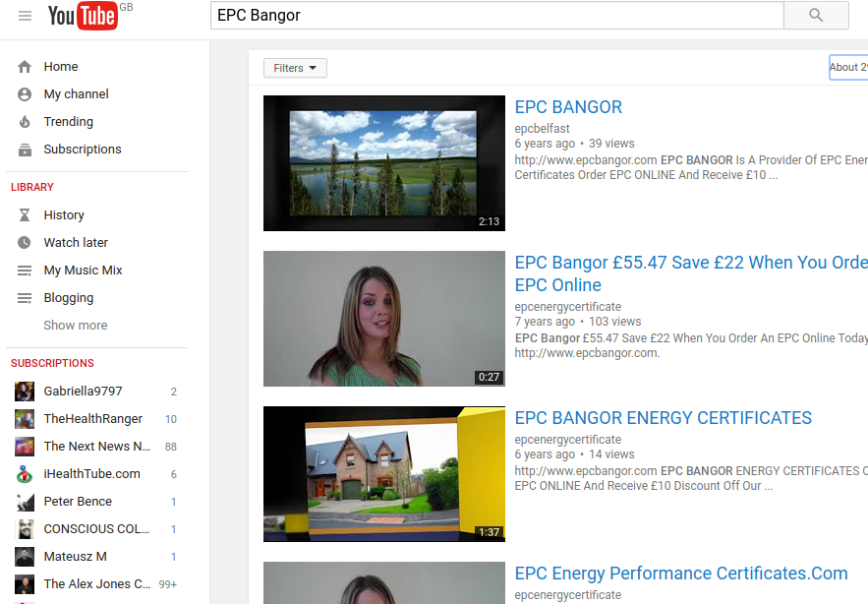Click the Trending flame icon
The image size is (868, 604).
[x=25, y=122]
